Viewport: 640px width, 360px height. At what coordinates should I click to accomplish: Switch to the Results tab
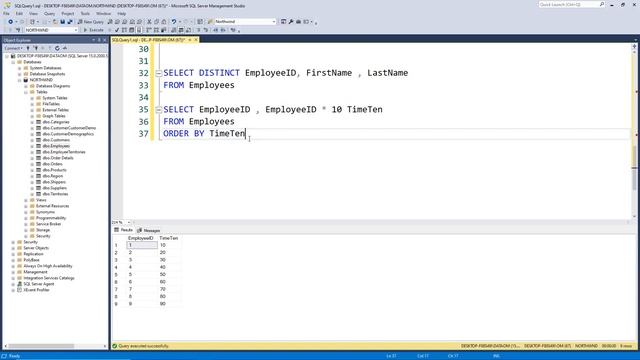point(124,230)
